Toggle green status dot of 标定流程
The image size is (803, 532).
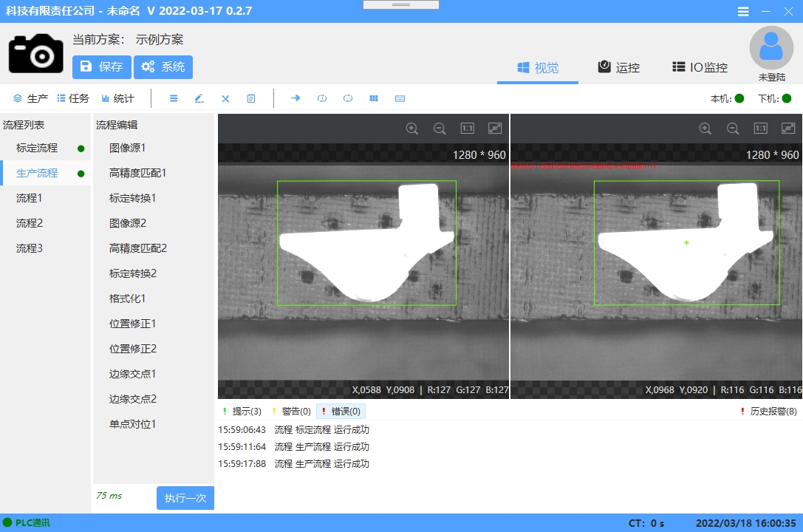81,149
